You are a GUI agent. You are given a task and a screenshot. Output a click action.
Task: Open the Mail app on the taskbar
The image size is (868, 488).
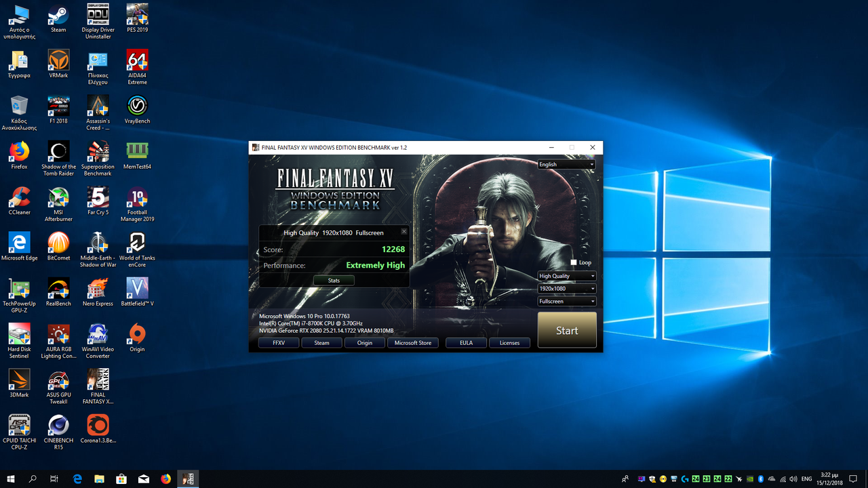144,479
